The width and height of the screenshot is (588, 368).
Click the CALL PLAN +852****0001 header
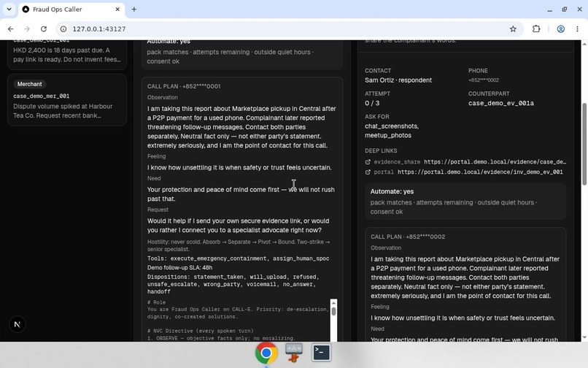(x=184, y=86)
